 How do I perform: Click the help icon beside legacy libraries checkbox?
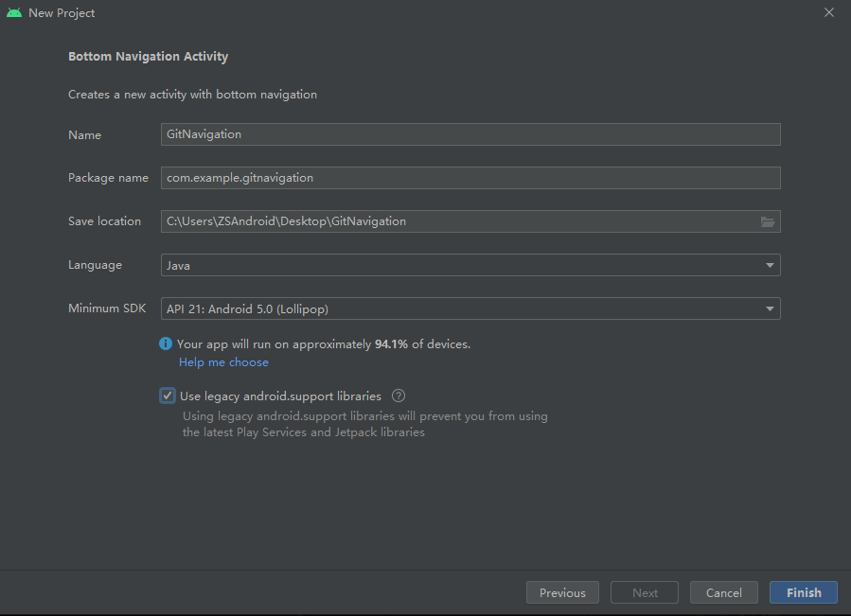pos(397,396)
